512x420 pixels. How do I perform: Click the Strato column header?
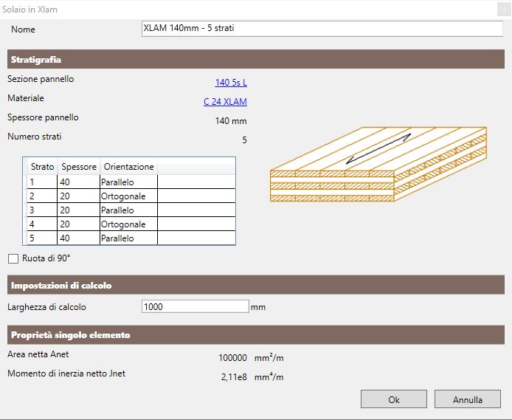coord(42,167)
